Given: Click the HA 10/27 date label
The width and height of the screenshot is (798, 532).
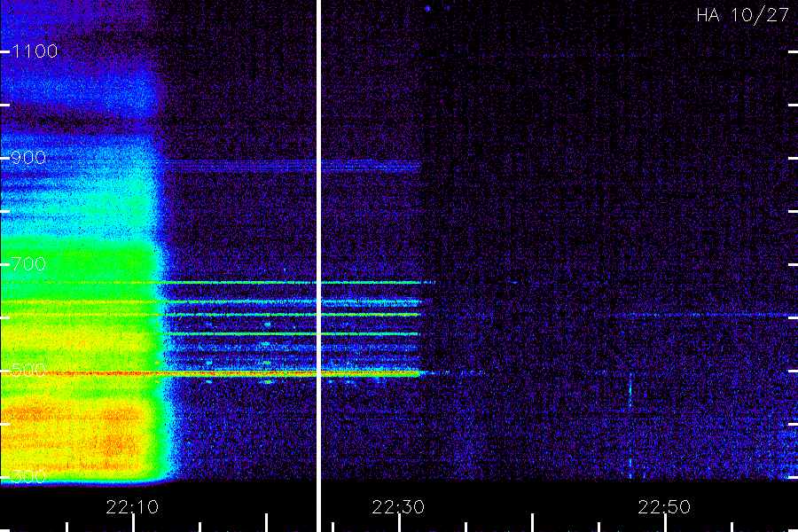Looking at the screenshot, I should 742,15.
